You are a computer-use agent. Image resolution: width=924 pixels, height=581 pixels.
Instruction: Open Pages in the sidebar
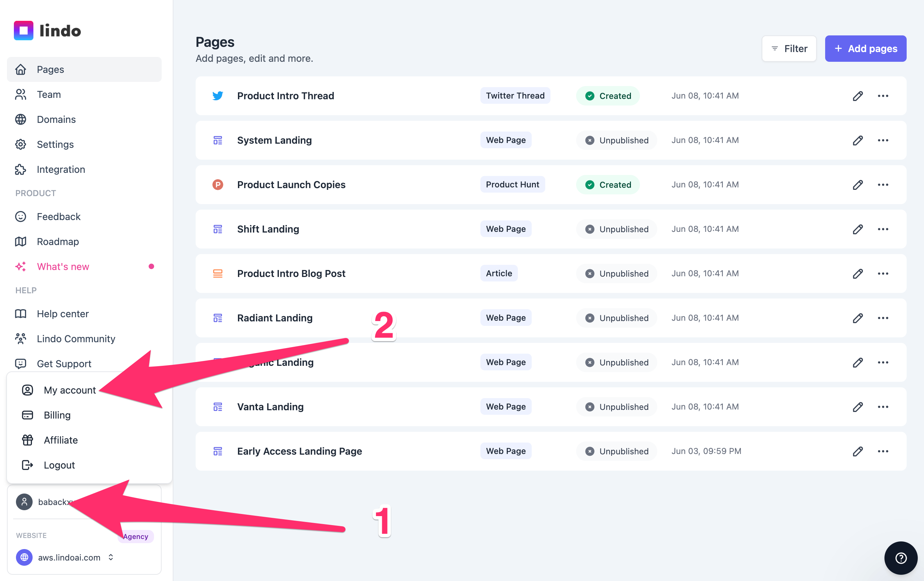pos(84,69)
